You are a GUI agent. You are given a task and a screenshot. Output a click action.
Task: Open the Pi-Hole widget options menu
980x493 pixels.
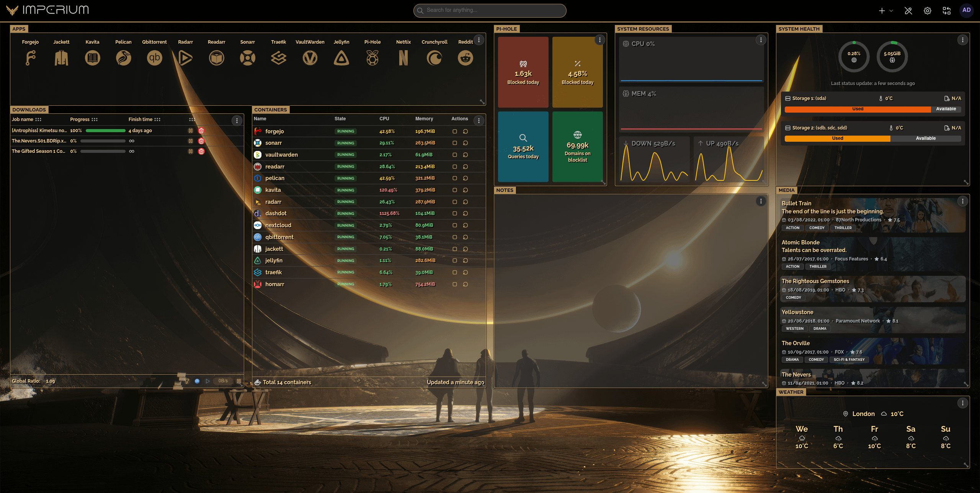coord(599,40)
